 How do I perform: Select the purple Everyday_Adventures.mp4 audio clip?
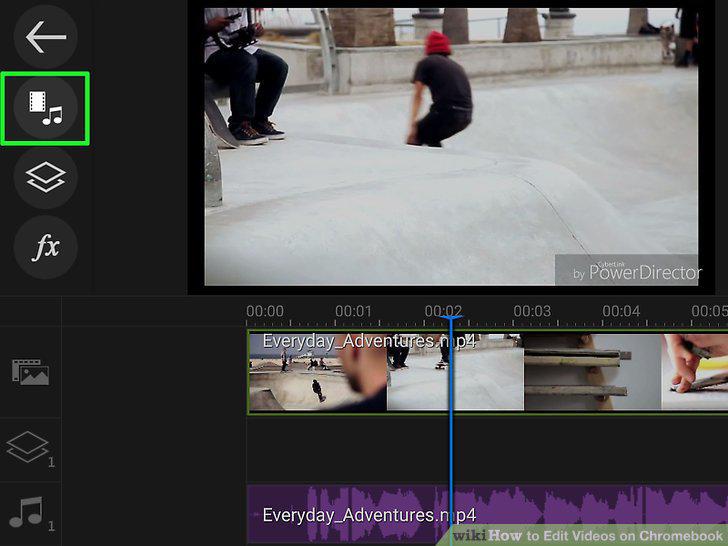488,514
